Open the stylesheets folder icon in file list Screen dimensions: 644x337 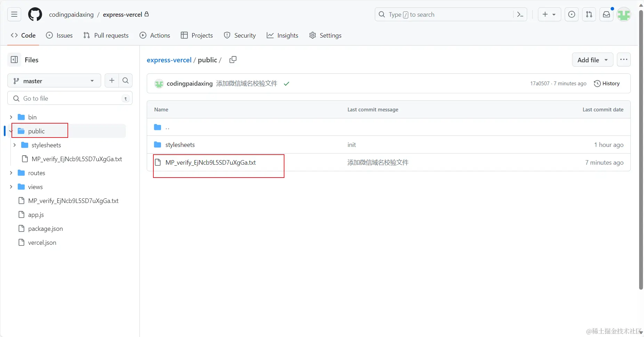pos(158,144)
